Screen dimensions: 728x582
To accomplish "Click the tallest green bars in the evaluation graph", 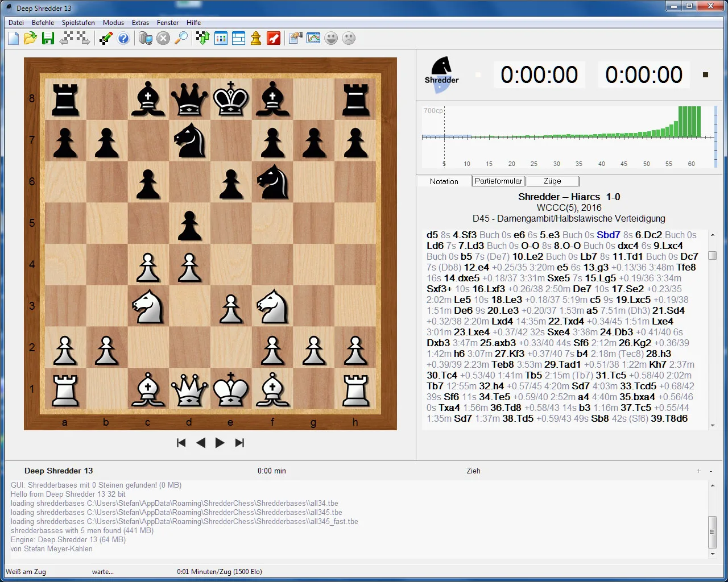I will [689, 121].
